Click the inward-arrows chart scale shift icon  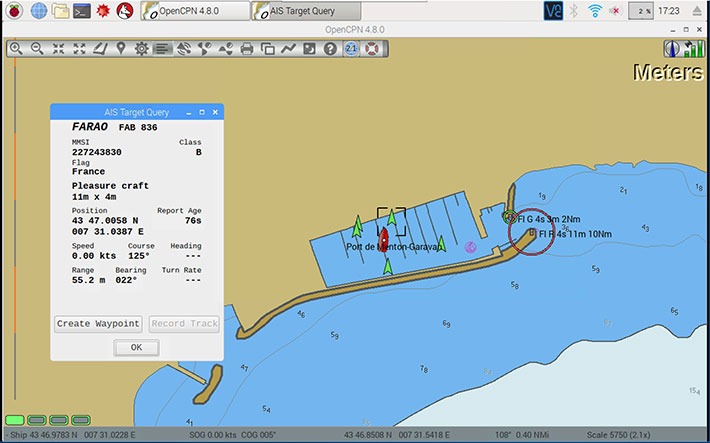click(x=58, y=48)
